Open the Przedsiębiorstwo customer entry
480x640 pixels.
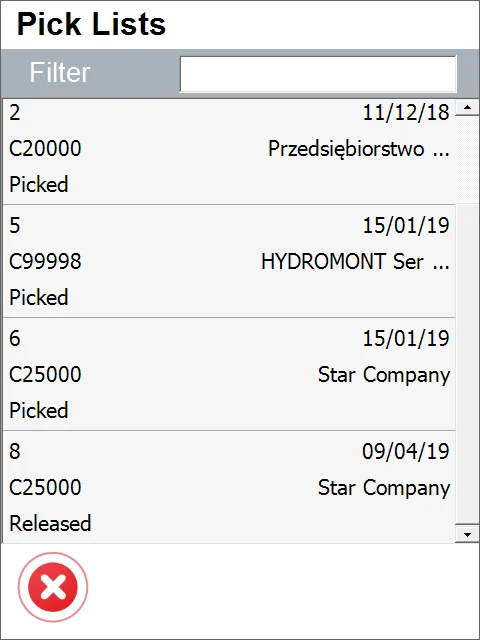[x=358, y=149]
